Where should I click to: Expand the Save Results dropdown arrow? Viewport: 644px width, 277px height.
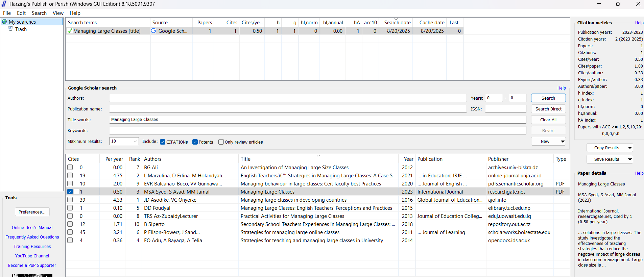(x=630, y=159)
